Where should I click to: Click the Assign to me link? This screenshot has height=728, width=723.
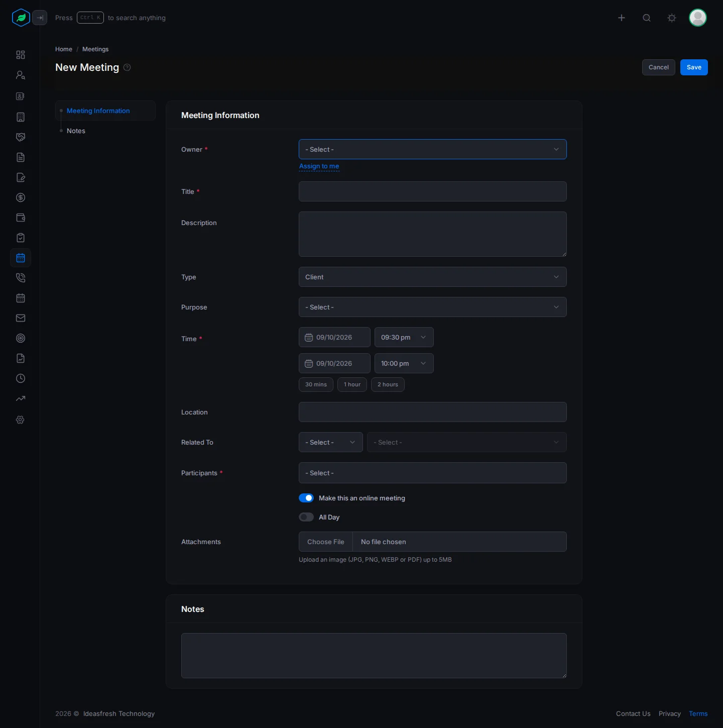pyautogui.click(x=319, y=166)
